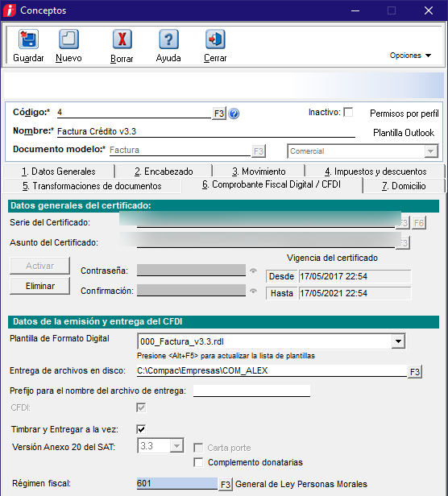Open the Comercial combo box

pyautogui.click(x=363, y=151)
